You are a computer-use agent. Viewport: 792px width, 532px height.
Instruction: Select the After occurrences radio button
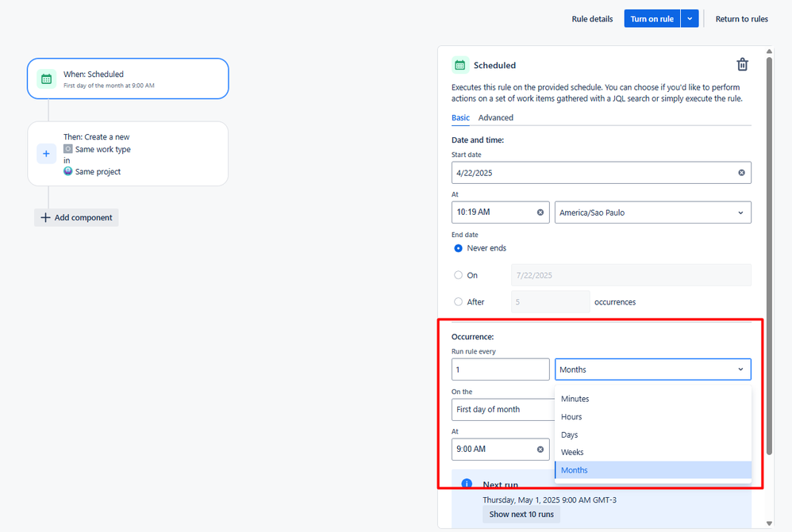tap(458, 302)
